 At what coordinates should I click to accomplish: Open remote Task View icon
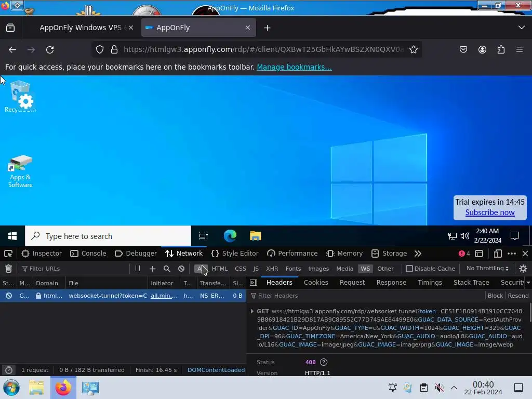tap(203, 236)
